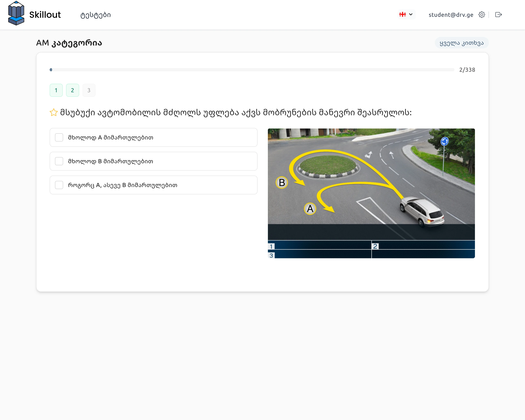Click the Skillout brand name link
Viewport: 525px width, 420px height.
click(45, 15)
